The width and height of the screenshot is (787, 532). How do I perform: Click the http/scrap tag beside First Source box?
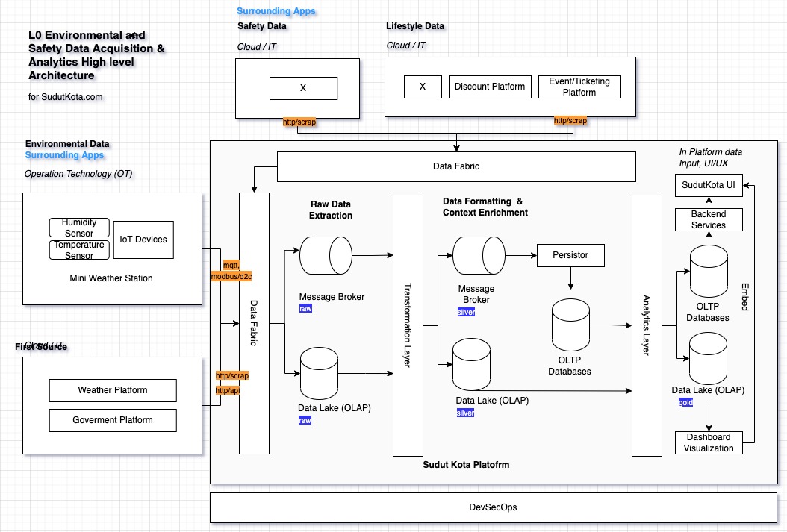pos(232,375)
